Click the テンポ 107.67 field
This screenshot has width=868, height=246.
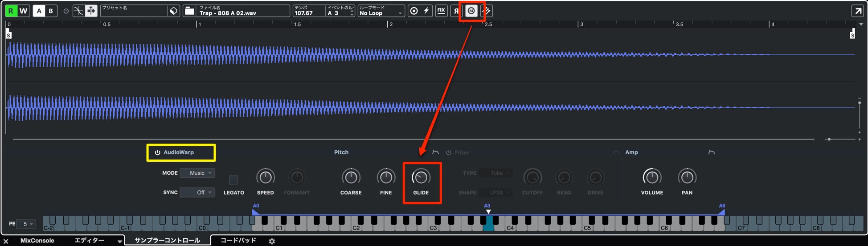coord(309,11)
